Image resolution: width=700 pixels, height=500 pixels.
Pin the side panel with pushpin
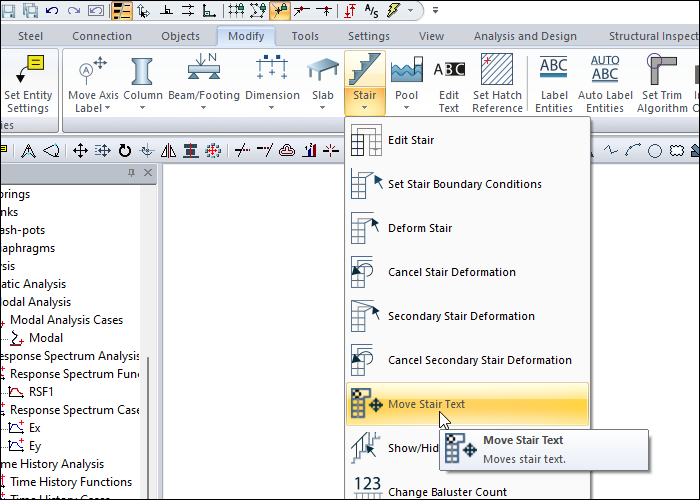[132, 174]
